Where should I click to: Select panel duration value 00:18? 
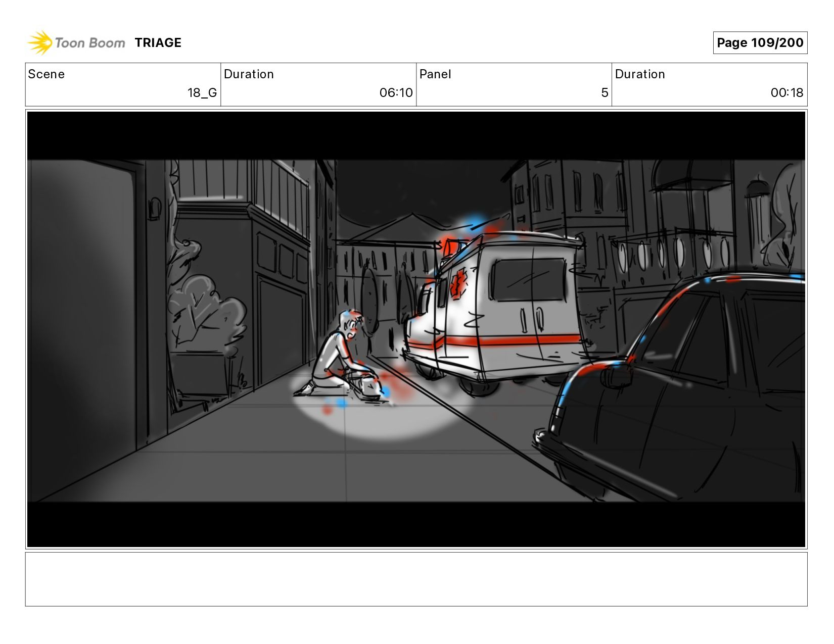coord(787,93)
